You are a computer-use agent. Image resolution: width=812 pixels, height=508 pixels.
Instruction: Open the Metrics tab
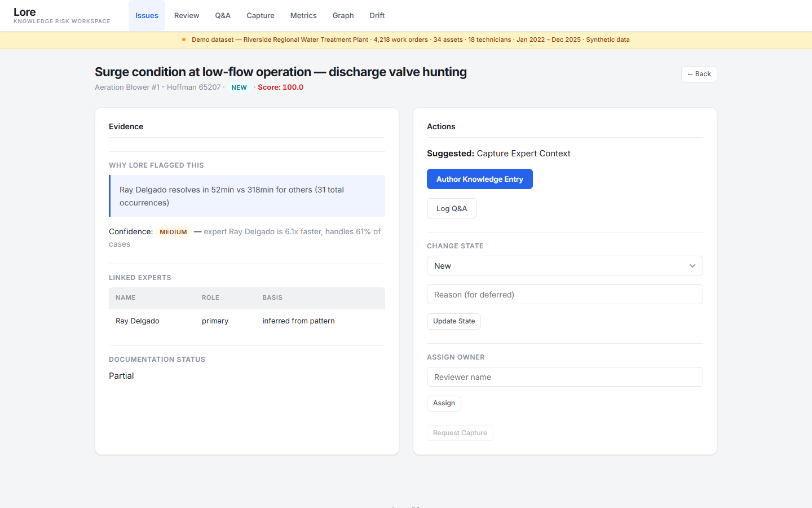point(303,15)
